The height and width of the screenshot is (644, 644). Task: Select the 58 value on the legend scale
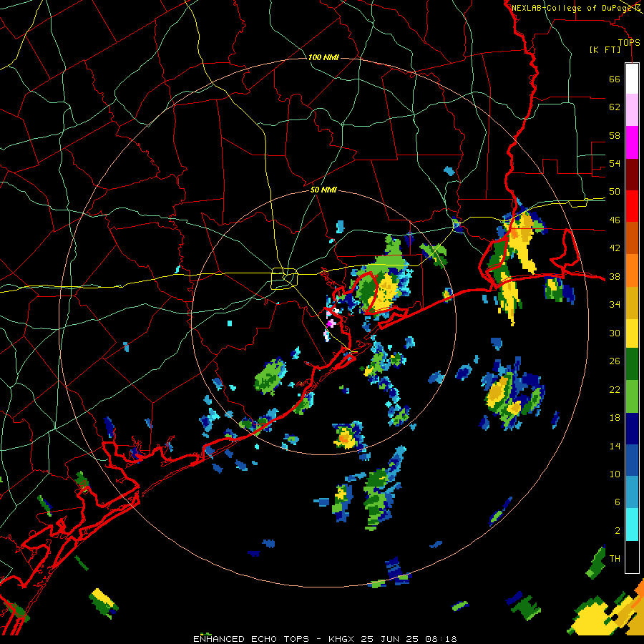tap(615, 135)
